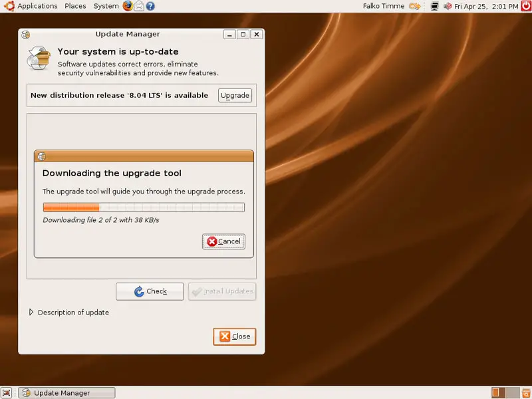Click 'Downloading file 2 of 2' status text

click(x=101, y=220)
